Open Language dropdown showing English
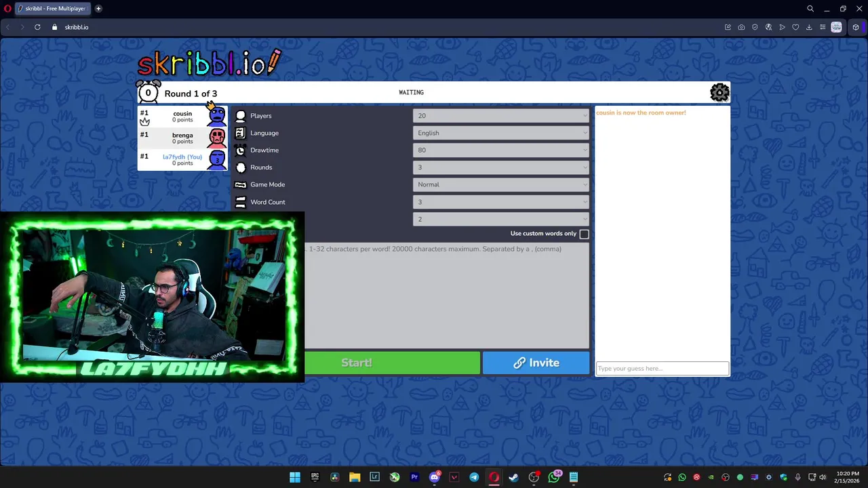The width and height of the screenshot is (868, 488). coord(500,133)
